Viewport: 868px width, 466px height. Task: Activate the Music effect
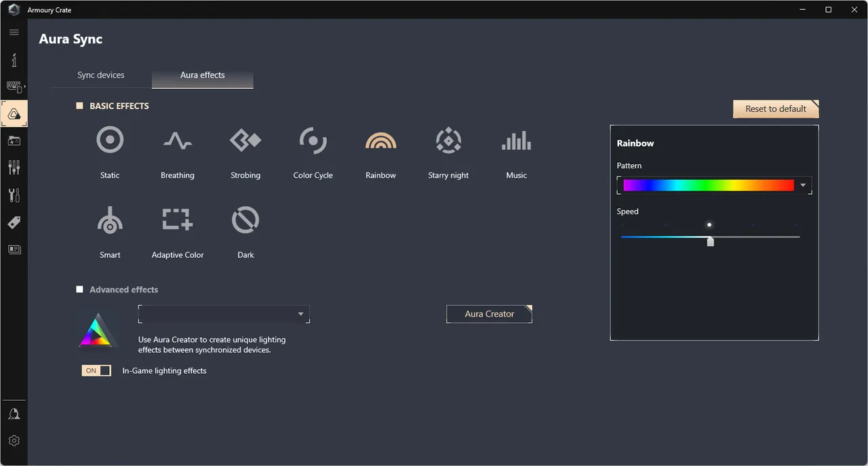click(x=516, y=141)
